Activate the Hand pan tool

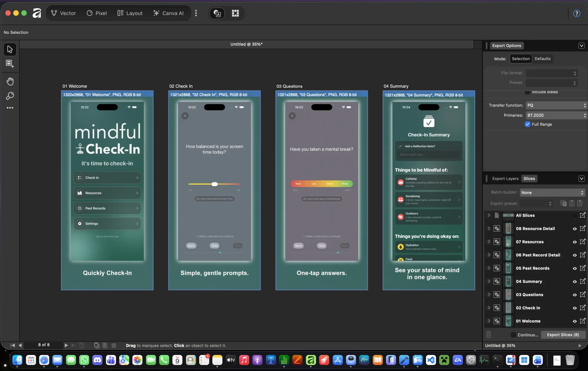[x=10, y=81]
